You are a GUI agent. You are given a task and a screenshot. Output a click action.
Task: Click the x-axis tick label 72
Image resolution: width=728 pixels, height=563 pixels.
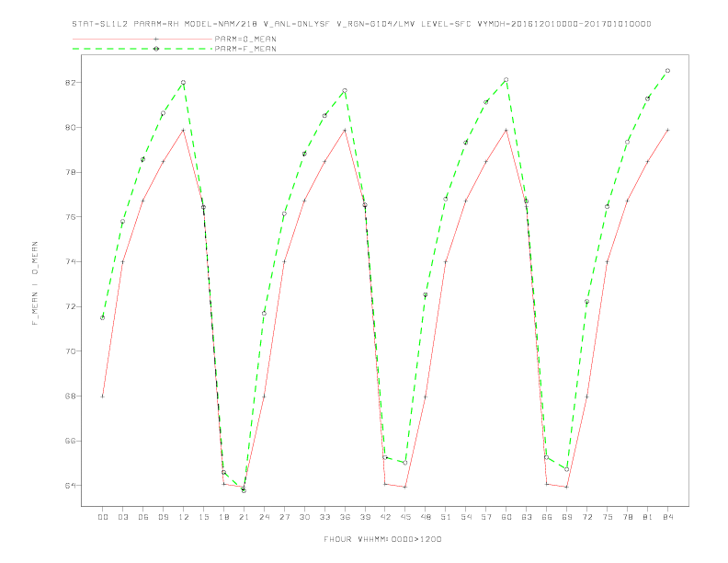(586, 517)
